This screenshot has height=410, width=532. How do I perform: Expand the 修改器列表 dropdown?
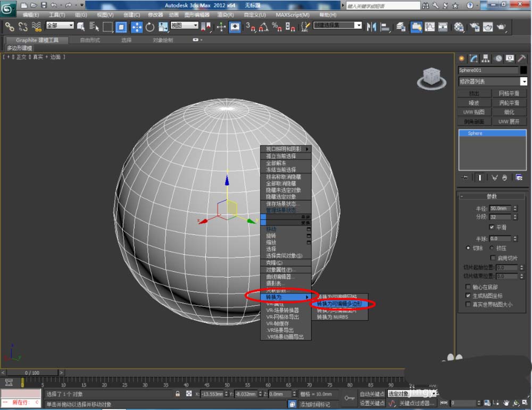[x=523, y=81]
